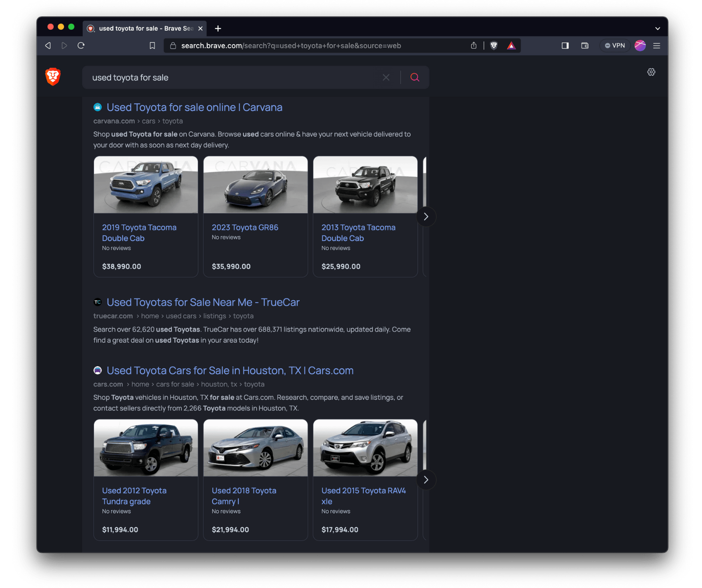Screen dimensions: 702x588
Task: Click the 2023 Toyota GR86 photo
Action: pyautogui.click(x=255, y=185)
